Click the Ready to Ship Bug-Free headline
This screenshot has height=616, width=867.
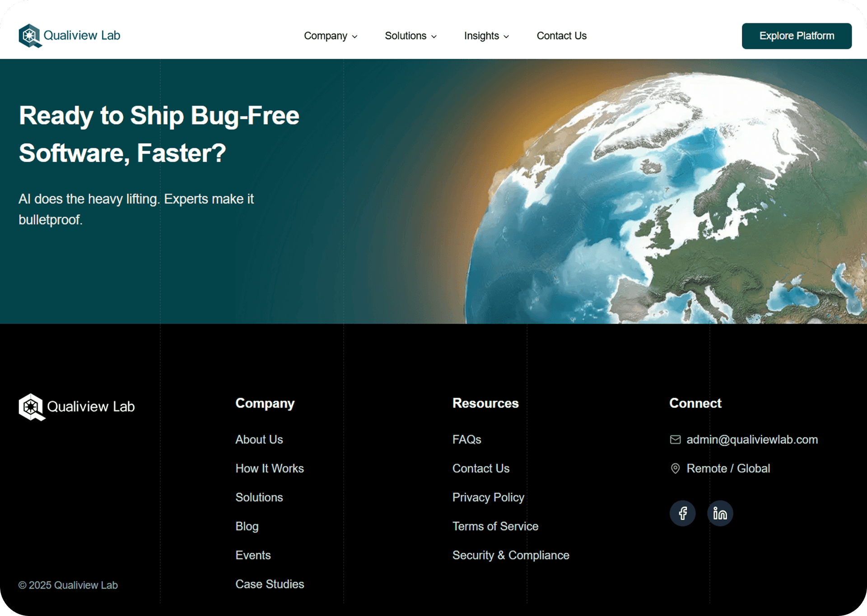159,134
